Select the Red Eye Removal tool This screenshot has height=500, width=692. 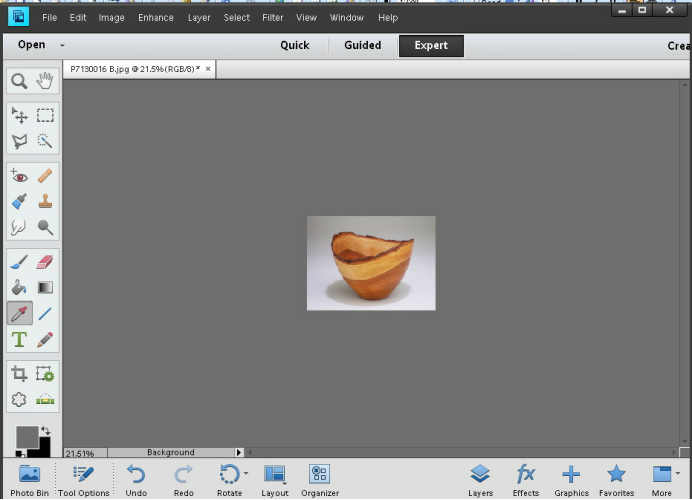[19, 175]
